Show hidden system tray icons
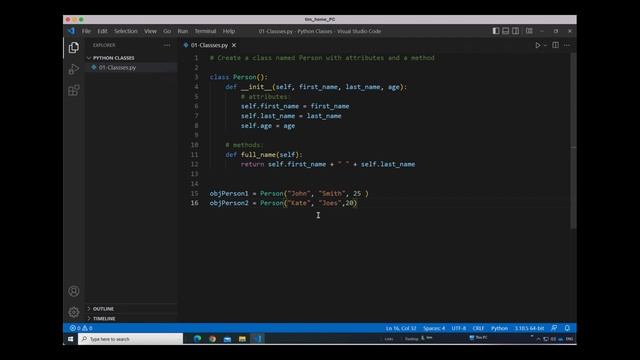 click(538, 339)
